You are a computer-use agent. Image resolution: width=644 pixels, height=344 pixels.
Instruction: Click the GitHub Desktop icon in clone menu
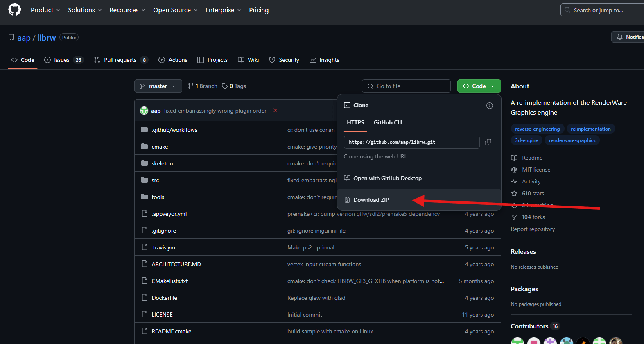[347, 178]
